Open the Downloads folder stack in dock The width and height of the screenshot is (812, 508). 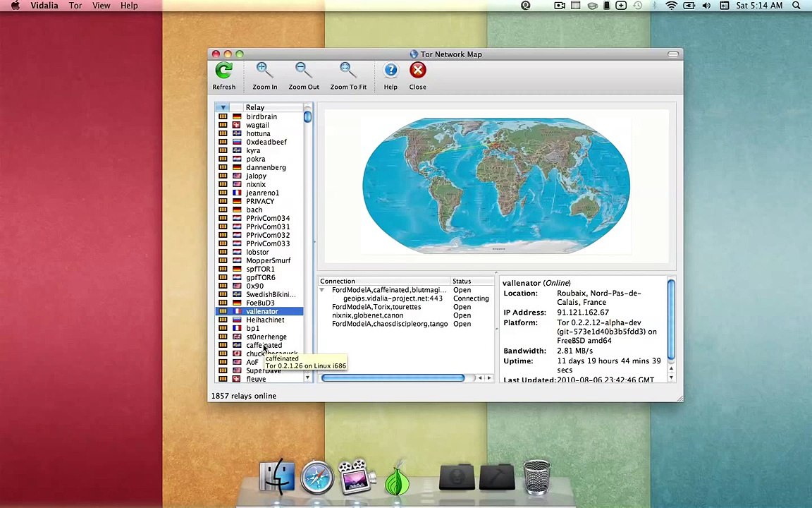click(456, 477)
